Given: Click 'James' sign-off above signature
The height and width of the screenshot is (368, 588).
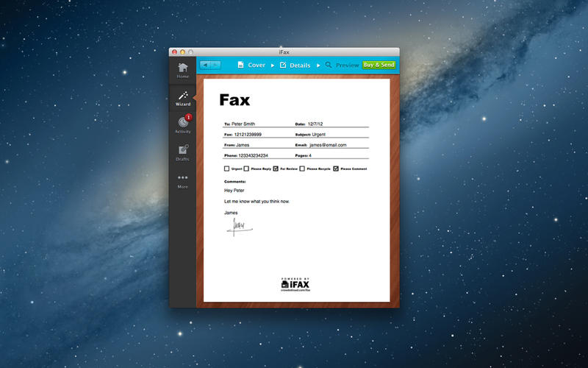Looking at the screenshot, I should 231,213.
